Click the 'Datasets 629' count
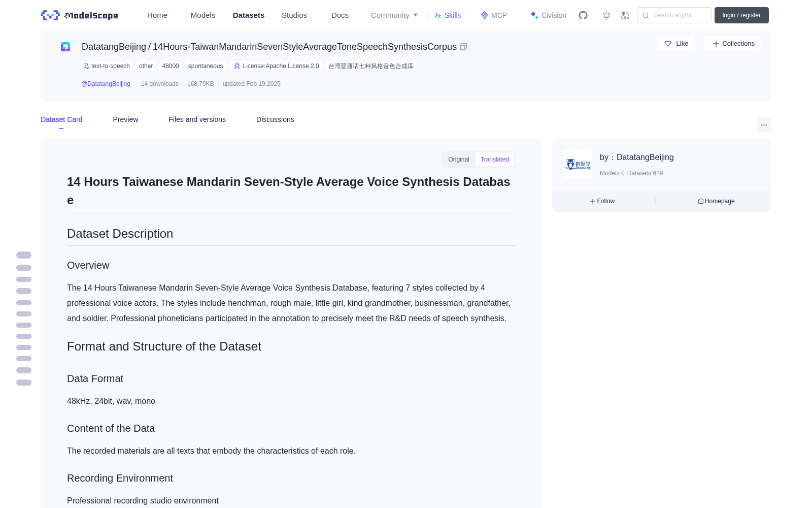812x508 pixels. click(645, 173)
